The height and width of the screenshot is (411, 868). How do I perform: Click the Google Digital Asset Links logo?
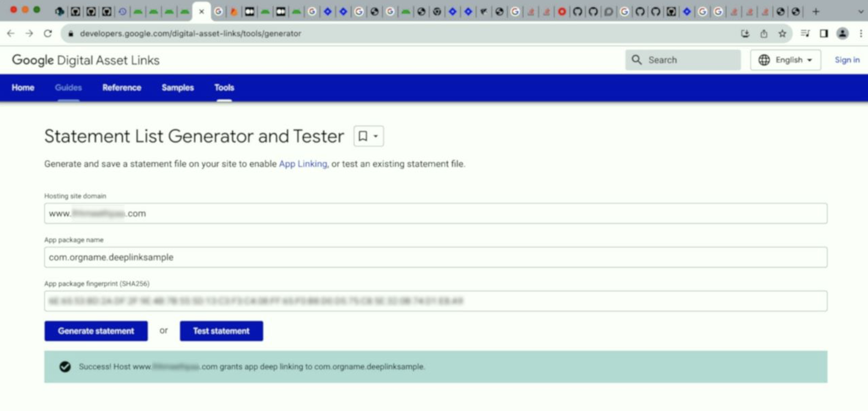[x=85, y=60]
